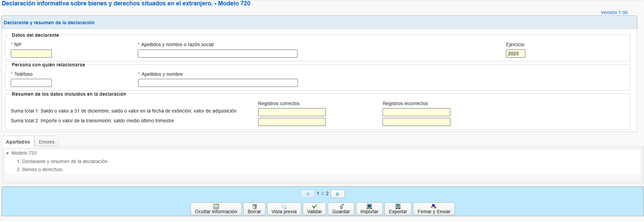Click the 'Datos del declarante' group title

click(35, 35)
